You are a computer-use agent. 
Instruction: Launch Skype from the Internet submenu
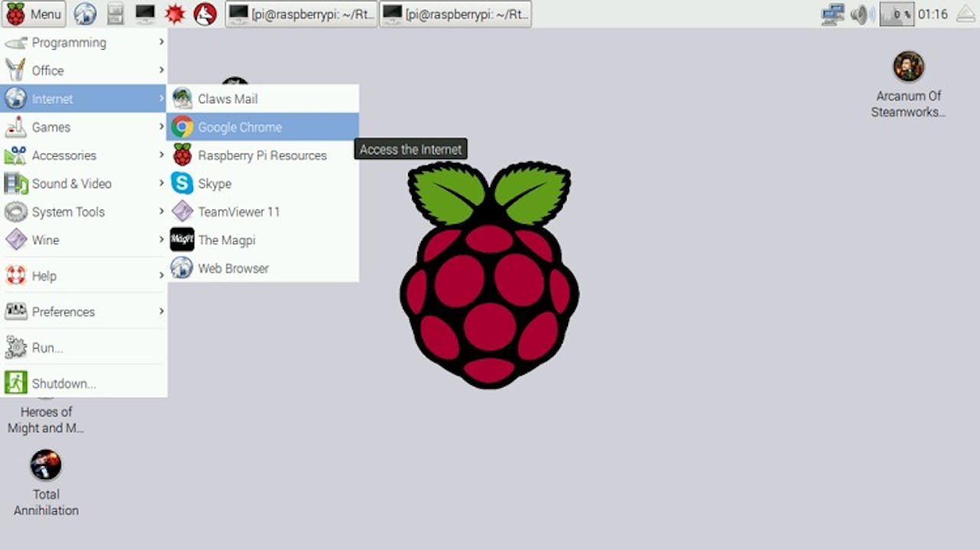click(x=263, y=184)
